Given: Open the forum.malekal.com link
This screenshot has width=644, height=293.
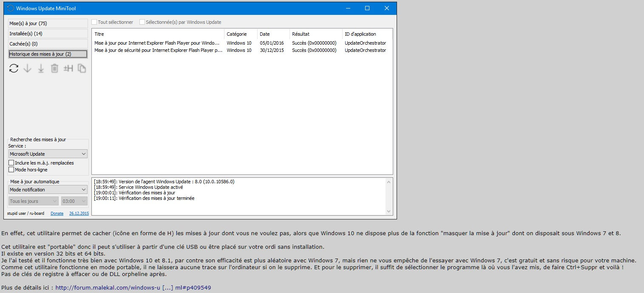Looking at the screenshot, I should coord(133,288).
